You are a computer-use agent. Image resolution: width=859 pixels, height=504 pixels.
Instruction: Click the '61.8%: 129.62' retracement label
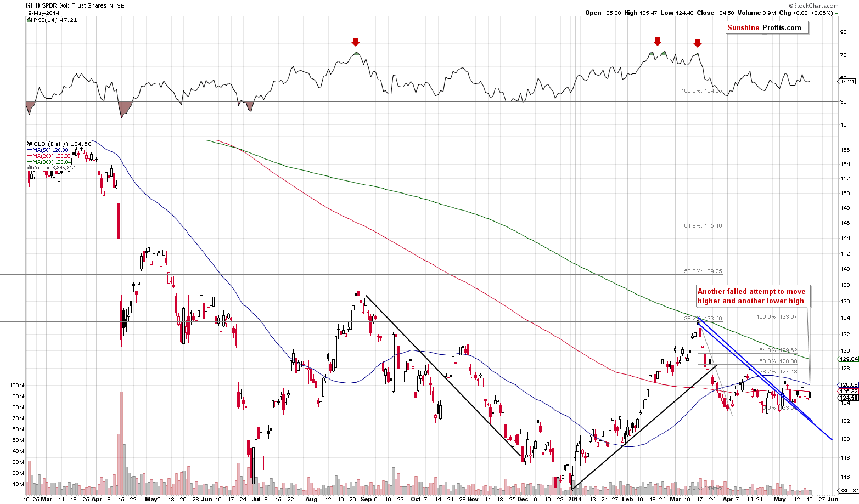[x=778, y=350]
